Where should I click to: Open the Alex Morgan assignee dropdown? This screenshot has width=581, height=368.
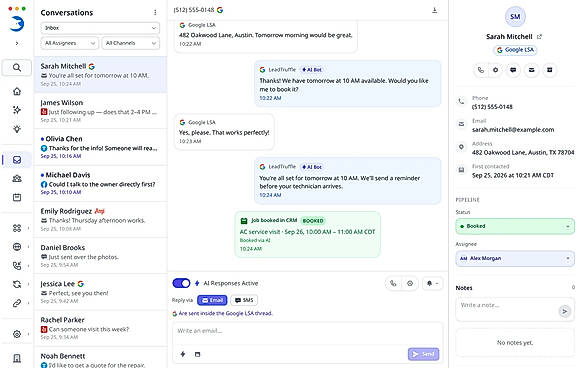[x=515, y=258]
